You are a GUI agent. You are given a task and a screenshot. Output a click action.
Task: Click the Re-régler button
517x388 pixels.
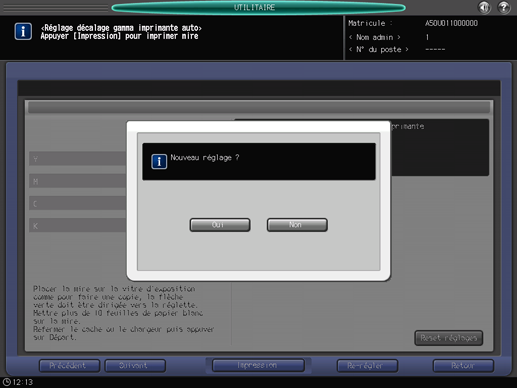coord(367,366)
